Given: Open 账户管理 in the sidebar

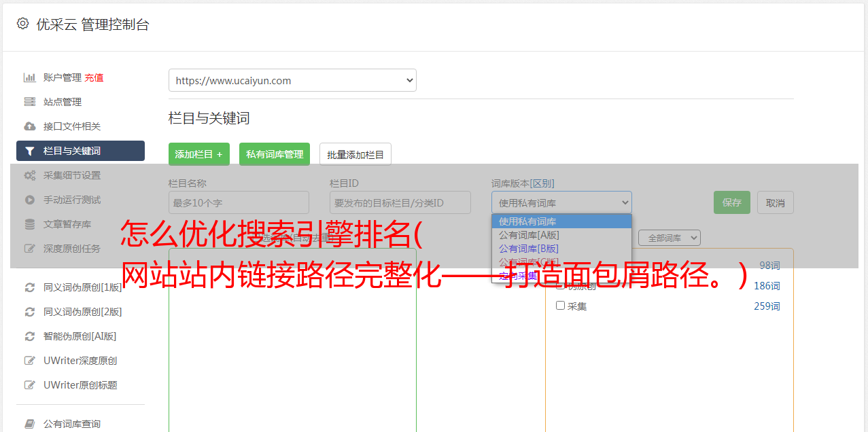Looking at the screenshot, I should click(63, 77).
